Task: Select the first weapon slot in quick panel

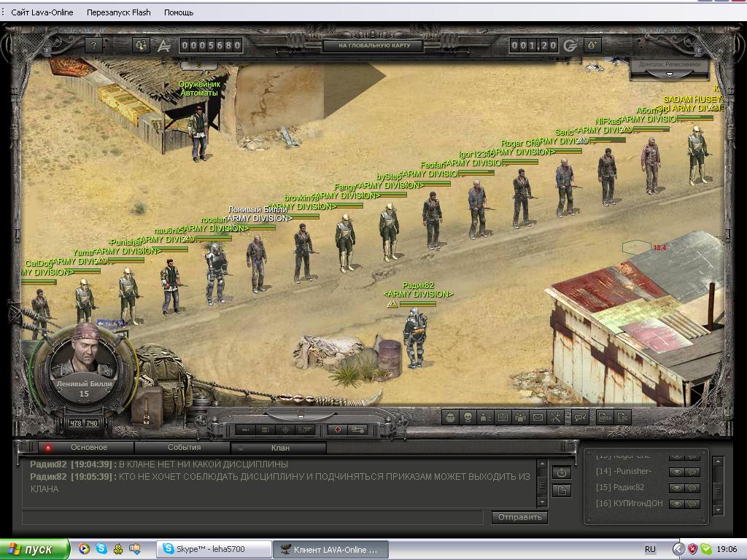Action: 245,430
